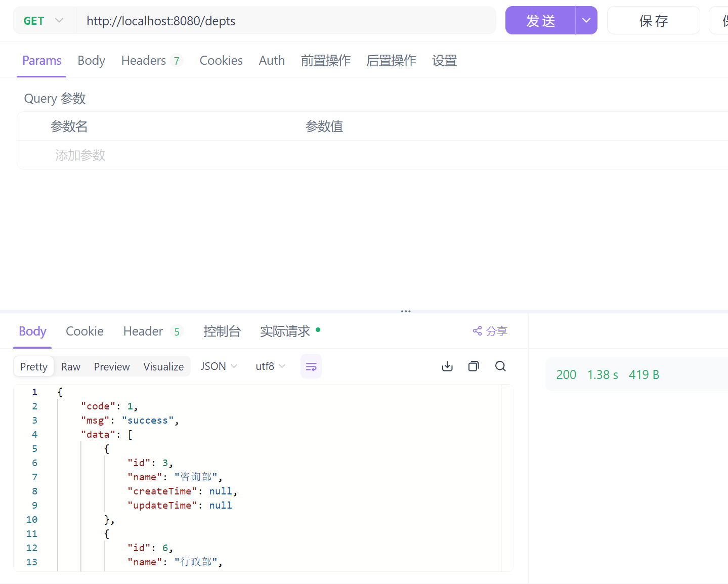Click the panel divider drag handle dots
728x584 pixels.
(x=406, y=311)
